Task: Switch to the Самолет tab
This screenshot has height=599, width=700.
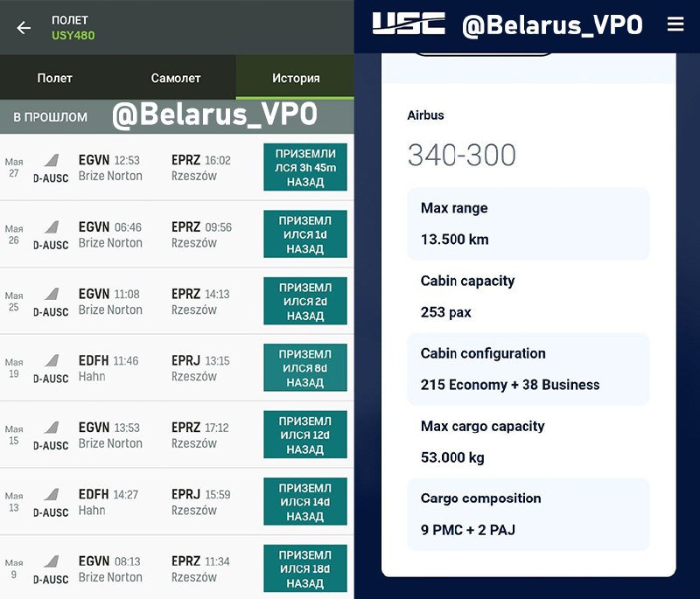Action: pyautogui.click(x=176, y=78)
